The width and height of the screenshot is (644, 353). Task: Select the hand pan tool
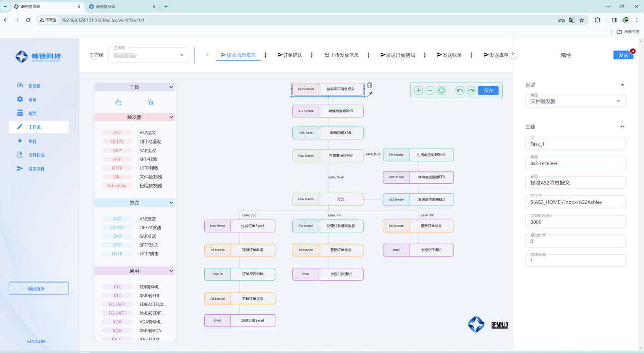pos(118,102)
